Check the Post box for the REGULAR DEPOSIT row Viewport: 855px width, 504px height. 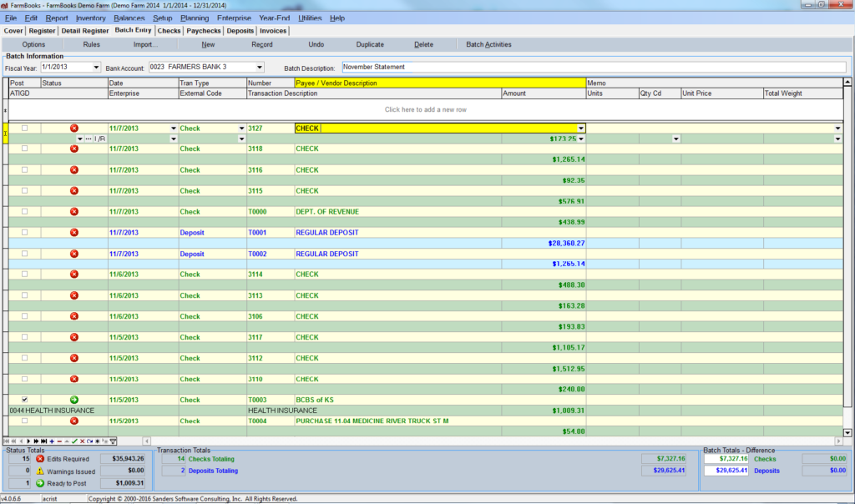[23, 232]
